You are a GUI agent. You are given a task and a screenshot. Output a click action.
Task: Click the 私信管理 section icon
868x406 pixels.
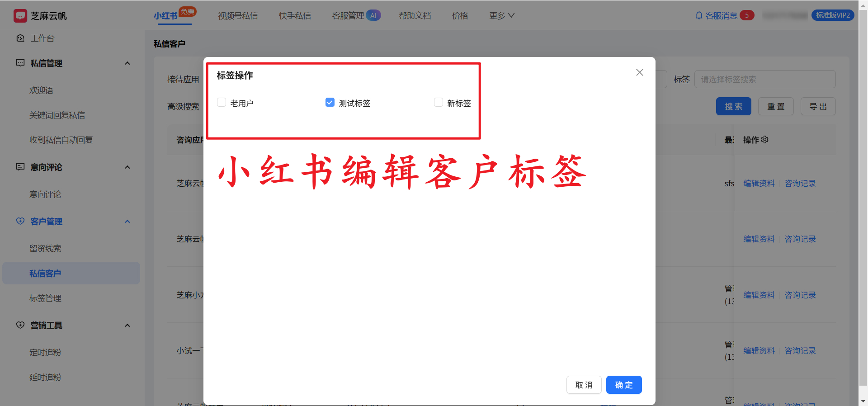pos(20,63)
